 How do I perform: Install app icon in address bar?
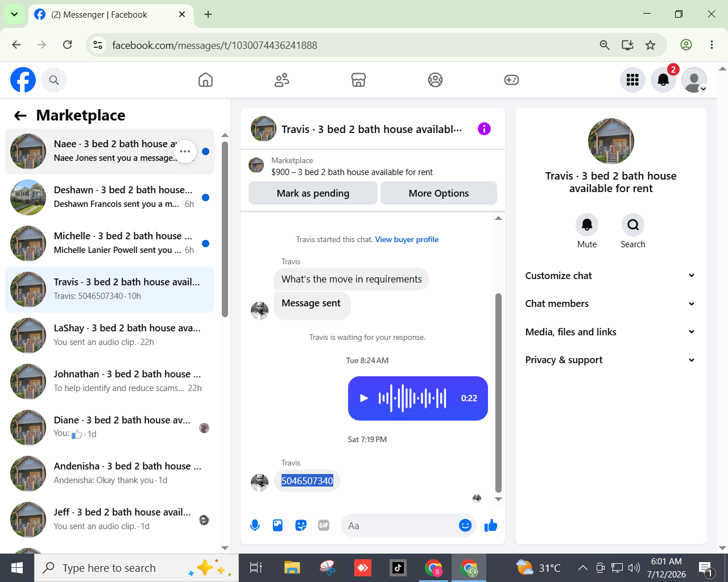point(627,45)
